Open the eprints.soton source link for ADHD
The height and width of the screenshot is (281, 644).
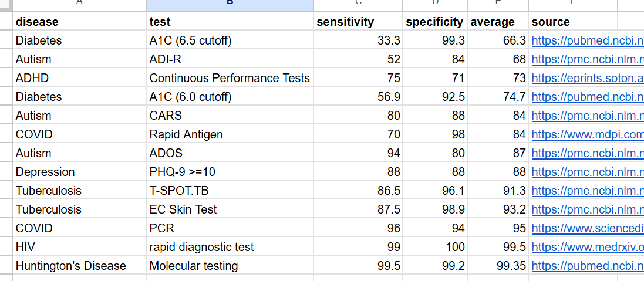[x=587, y=78]
